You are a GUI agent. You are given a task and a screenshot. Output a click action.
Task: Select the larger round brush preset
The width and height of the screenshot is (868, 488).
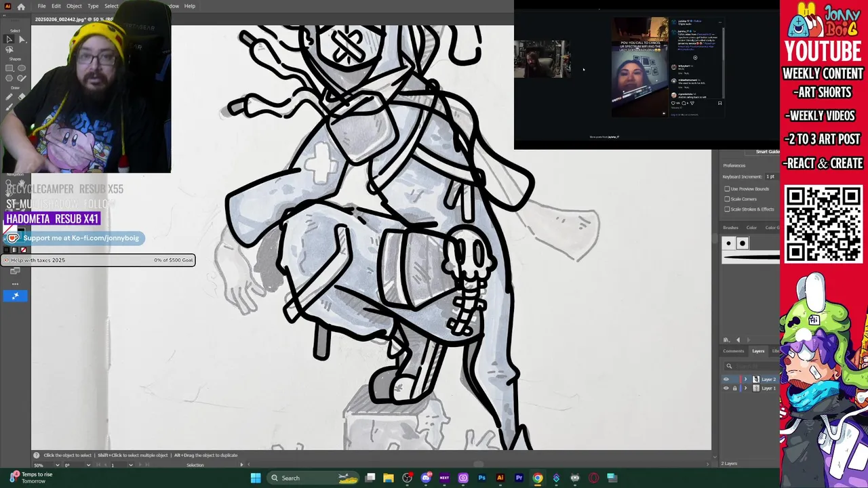(x=742, y=243)
